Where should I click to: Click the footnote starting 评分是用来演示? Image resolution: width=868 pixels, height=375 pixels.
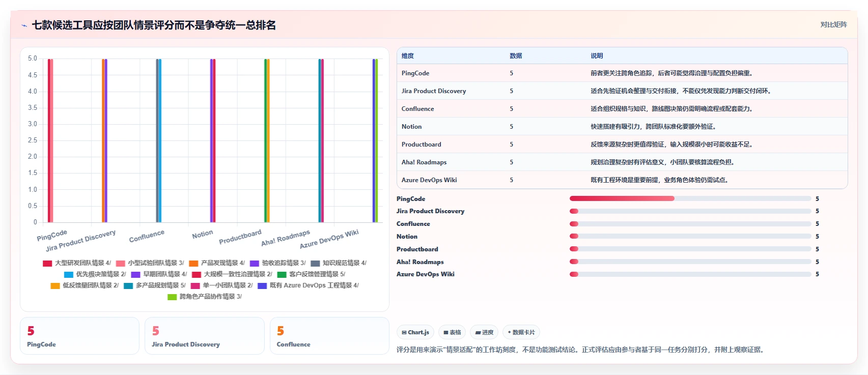pos(581,350)
